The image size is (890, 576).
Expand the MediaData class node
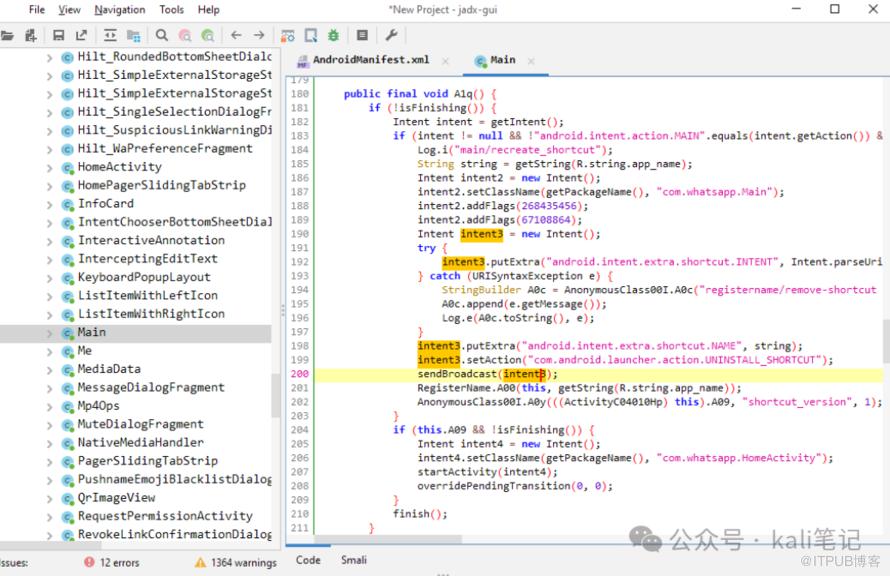50,369
